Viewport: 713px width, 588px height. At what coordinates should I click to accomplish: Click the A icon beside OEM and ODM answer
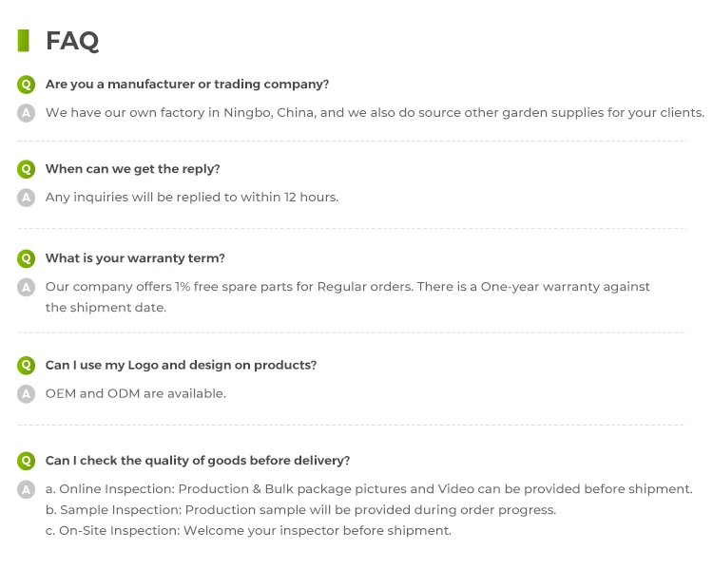(x=26, y=393)
